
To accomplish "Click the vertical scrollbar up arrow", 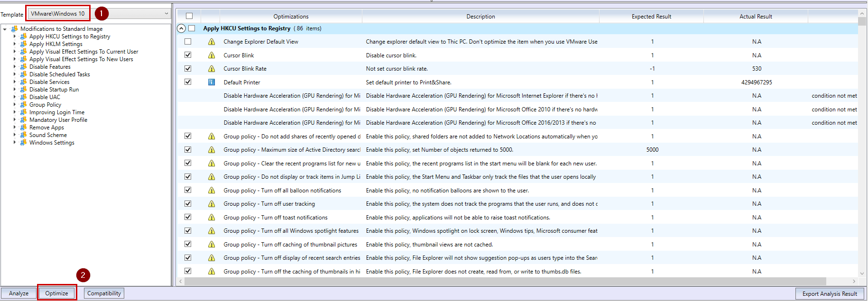I will click(x=862, y=13).
